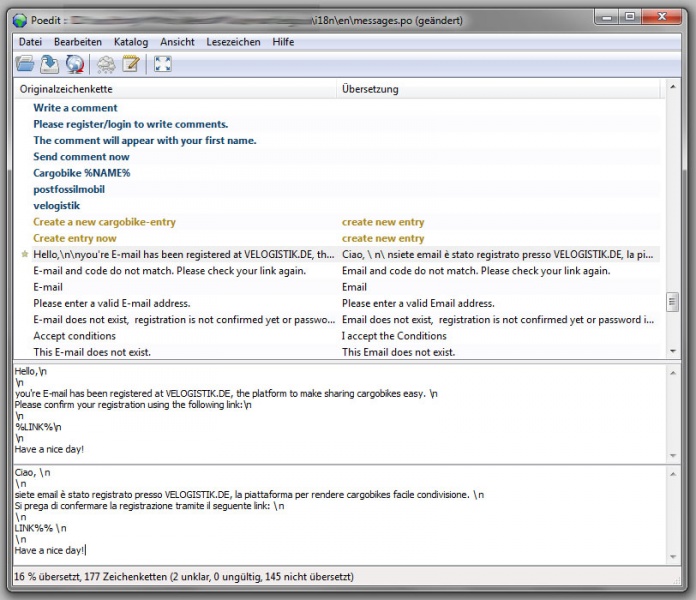Open the Lesezeichen menu
Viewport: 696px width, 600px height.
(233, 42)
